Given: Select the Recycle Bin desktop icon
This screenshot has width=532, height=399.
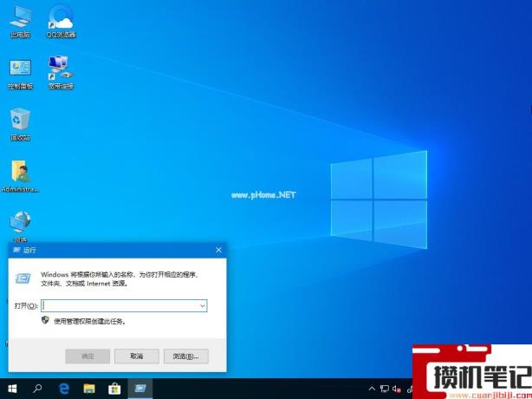Looking at the screenshot, I should pyautogui.click(x=20, y=124).
